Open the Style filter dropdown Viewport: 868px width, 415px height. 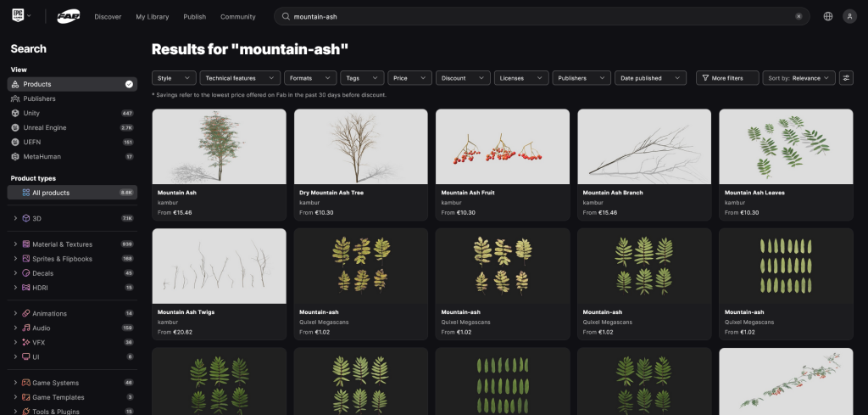(174, 78)
